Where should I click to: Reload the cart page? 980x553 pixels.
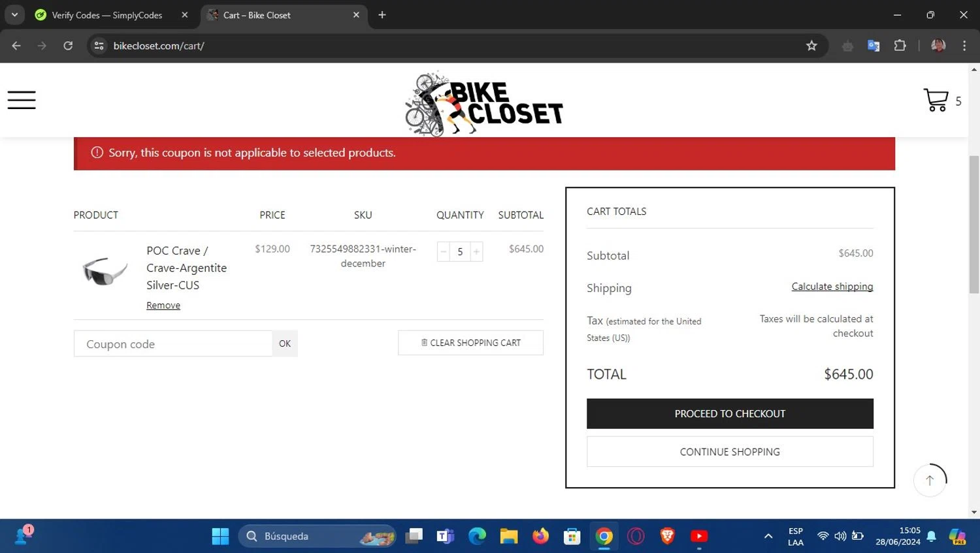[x=68, y=46]
